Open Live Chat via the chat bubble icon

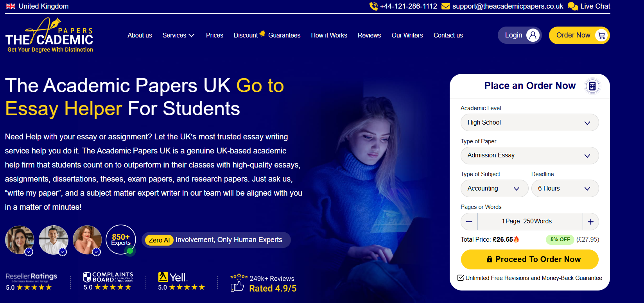[573, 6]
